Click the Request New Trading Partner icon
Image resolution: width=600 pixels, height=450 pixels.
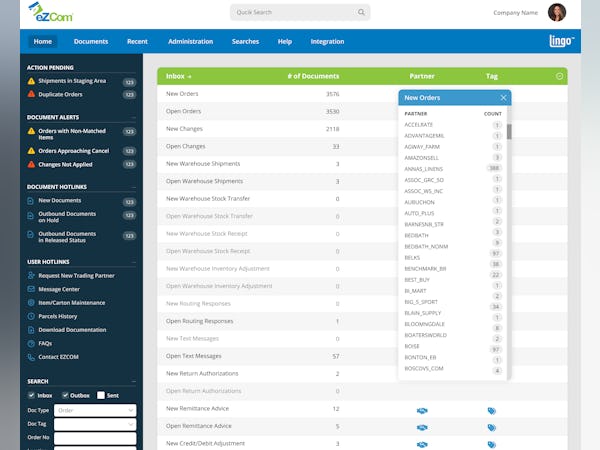31,276
